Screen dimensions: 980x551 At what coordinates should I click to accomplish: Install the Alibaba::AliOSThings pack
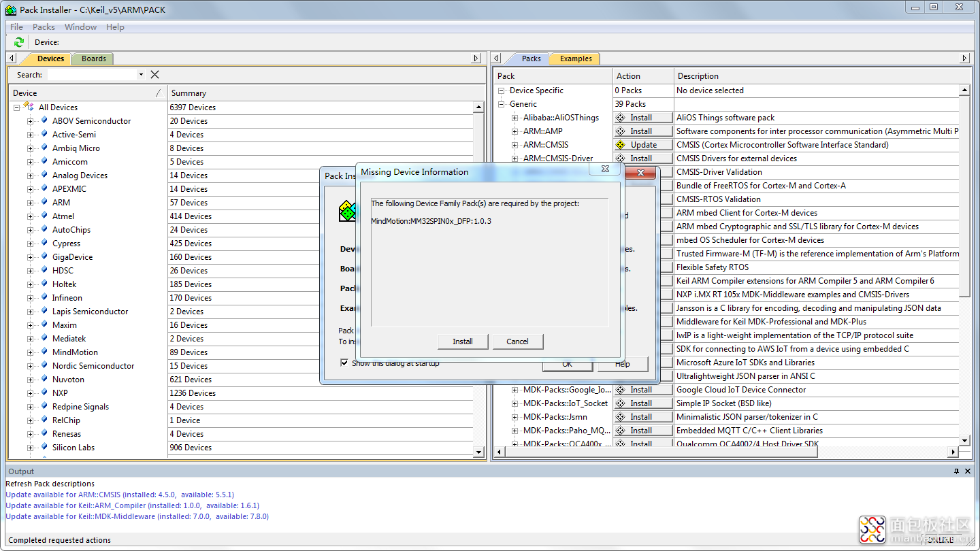point(643,118)
